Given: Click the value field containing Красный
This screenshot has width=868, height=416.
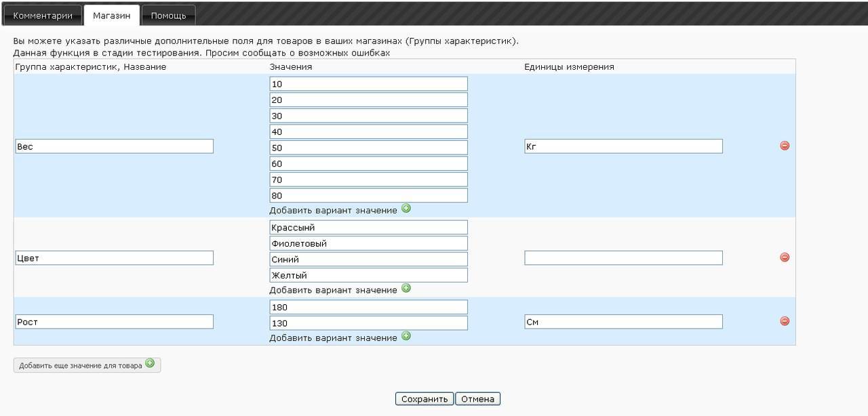Looking at the screenshot, I should click(368, 228).
